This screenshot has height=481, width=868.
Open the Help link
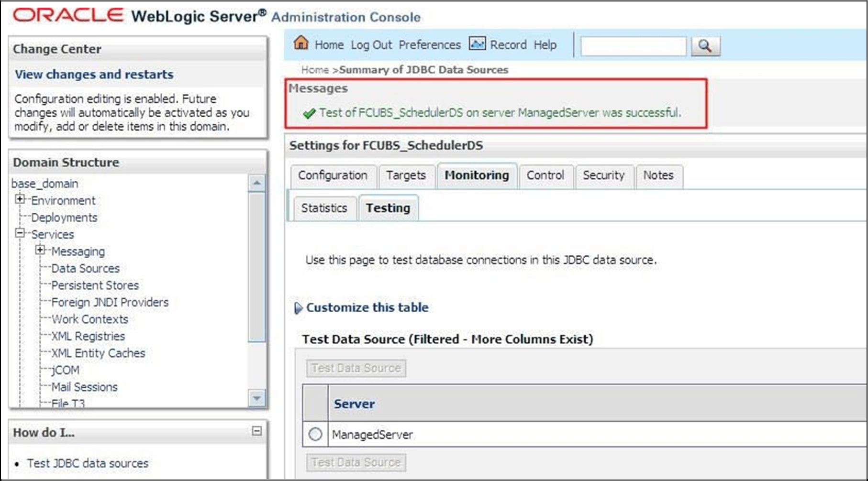pos(545,45)
